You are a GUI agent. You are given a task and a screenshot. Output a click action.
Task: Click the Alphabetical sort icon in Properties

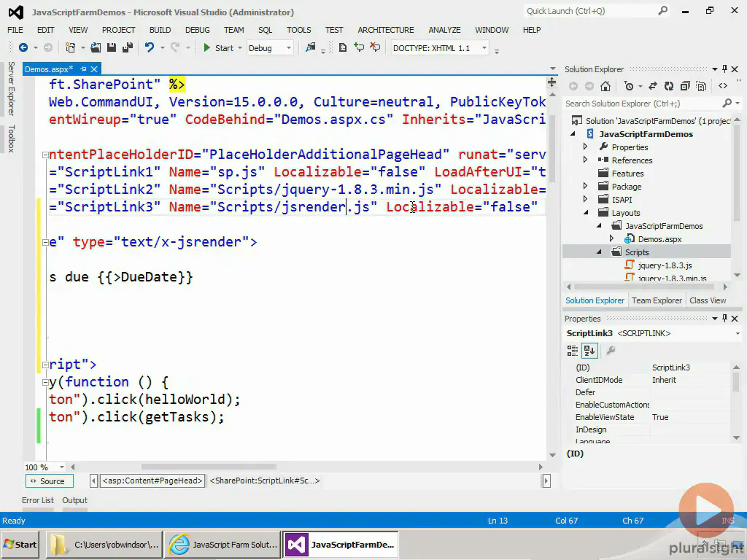589,351
